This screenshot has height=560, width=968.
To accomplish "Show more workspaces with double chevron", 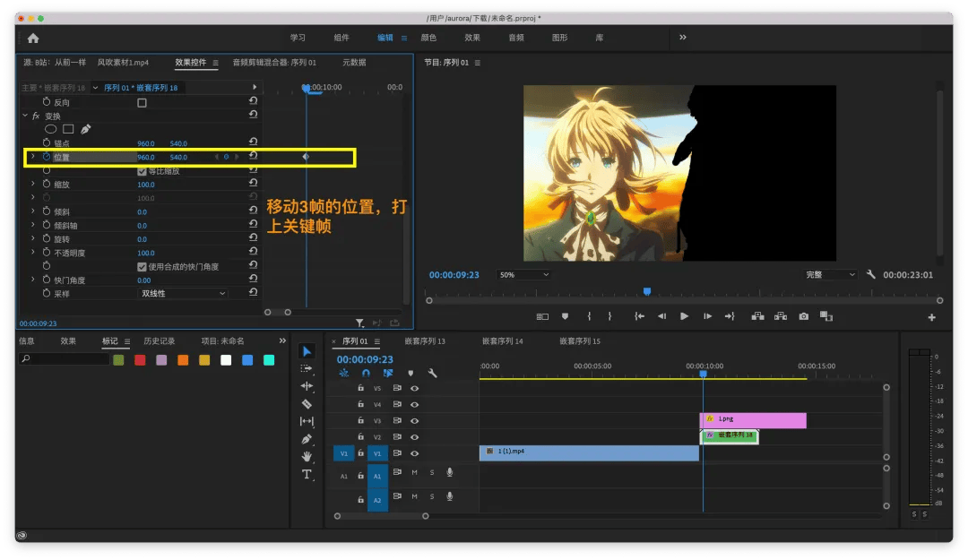I will click(x=683, y=37).
